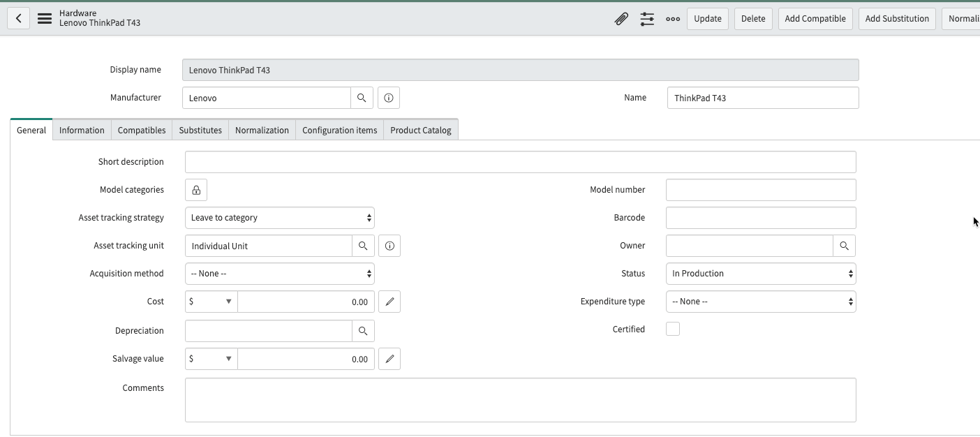Click the 'Certified' field label
980x437 pixels.
pyautogui.click(x=629, y=329)
